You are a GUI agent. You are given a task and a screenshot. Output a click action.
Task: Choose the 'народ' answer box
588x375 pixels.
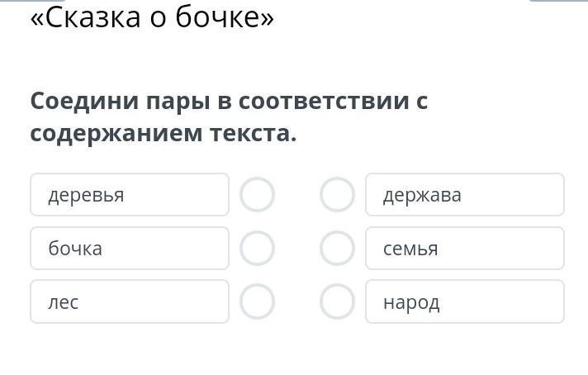click(x=464, y=301)
